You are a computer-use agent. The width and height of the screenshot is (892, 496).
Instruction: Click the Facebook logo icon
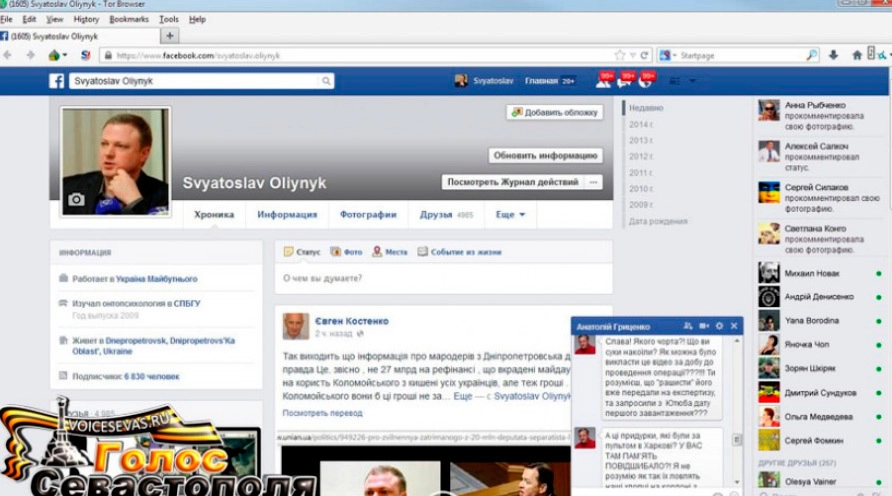click(57, 81)
